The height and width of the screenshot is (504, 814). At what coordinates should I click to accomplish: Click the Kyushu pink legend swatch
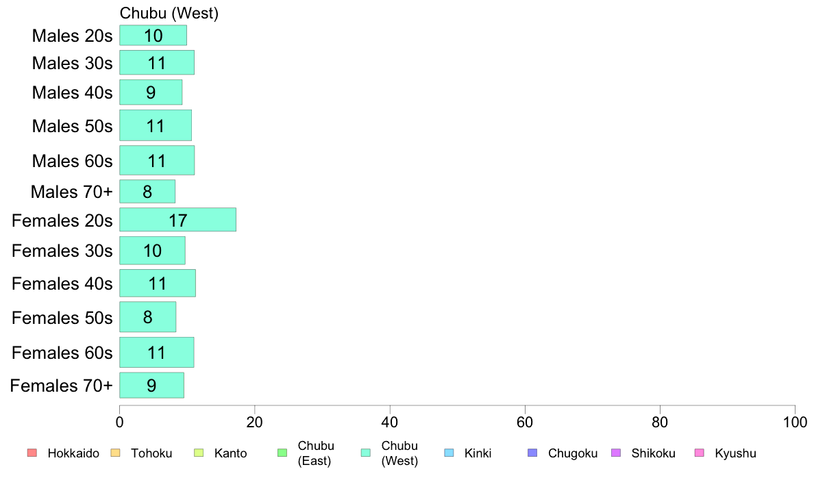coord(700,453)
